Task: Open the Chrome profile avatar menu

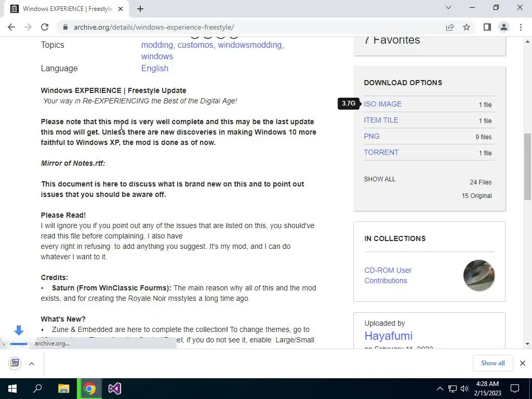Action: click(504, 27)
